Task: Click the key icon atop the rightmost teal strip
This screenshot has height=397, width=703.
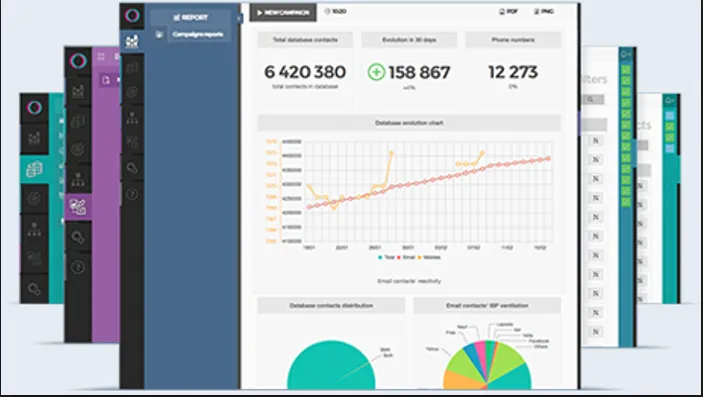Action: point(670,100)
